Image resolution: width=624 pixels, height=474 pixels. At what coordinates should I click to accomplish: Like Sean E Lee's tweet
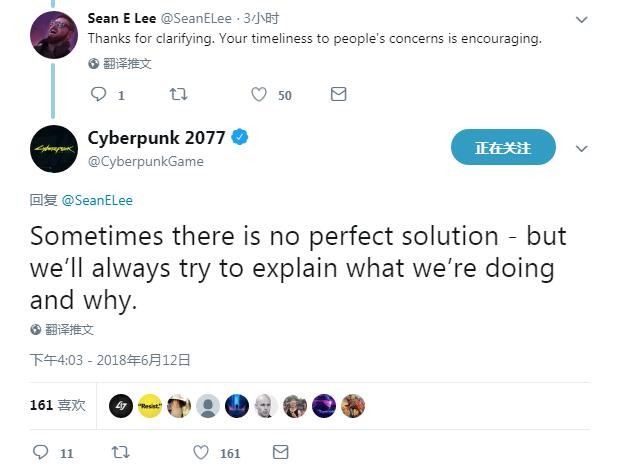[x=259, y=94]
